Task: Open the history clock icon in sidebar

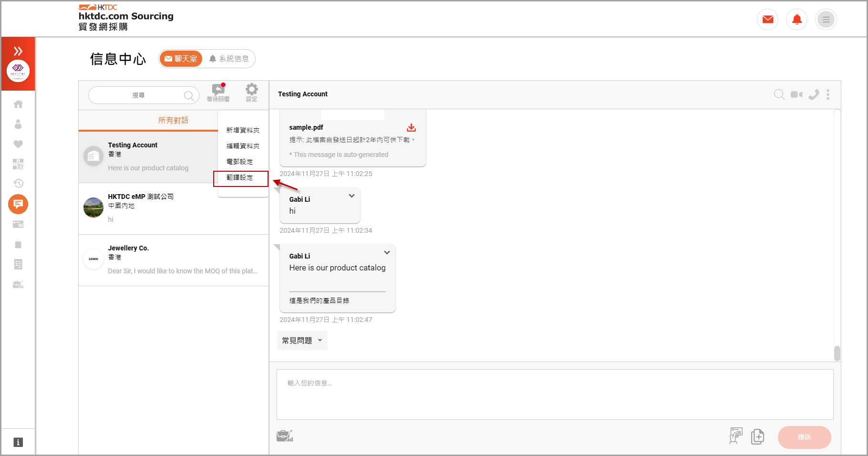Action: [18, 184]
